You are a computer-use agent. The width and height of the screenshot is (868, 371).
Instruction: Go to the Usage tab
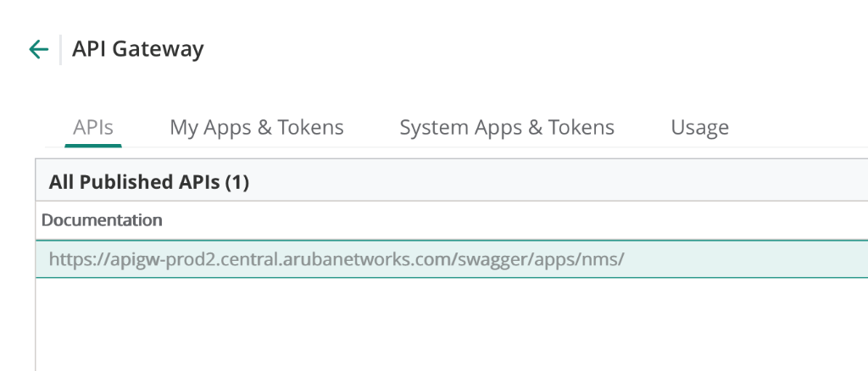(699, 127)
